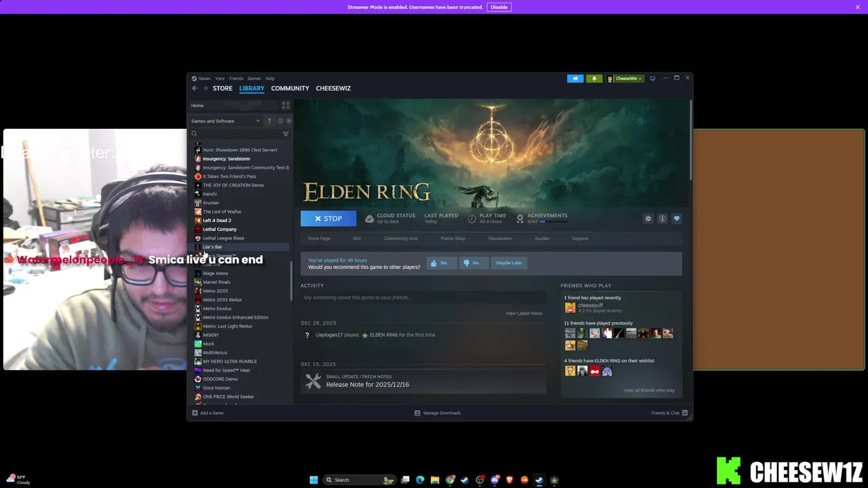Open Google Chrome from the taskbar
Viewport: 868px width, 488px height.
point(450,480)
